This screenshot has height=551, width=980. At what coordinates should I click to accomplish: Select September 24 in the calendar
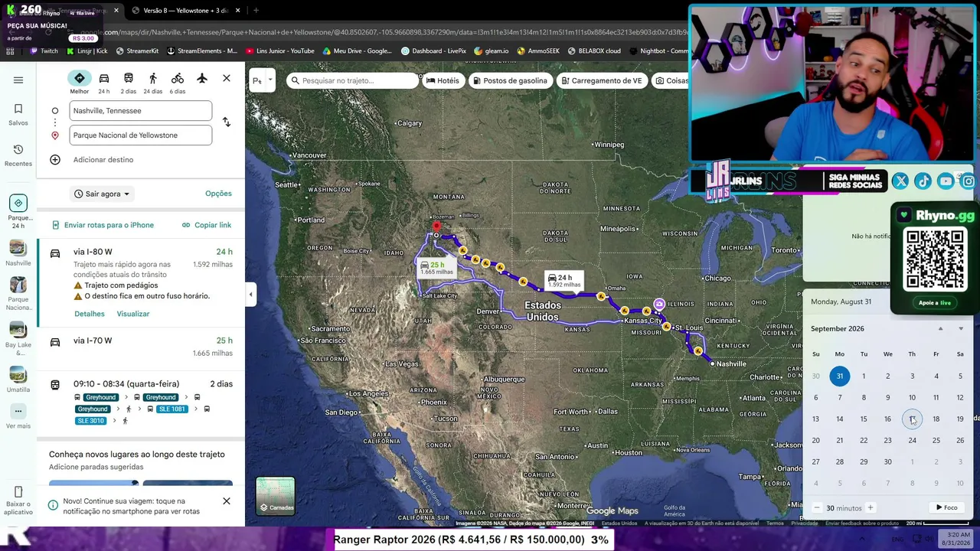(912, 440)
